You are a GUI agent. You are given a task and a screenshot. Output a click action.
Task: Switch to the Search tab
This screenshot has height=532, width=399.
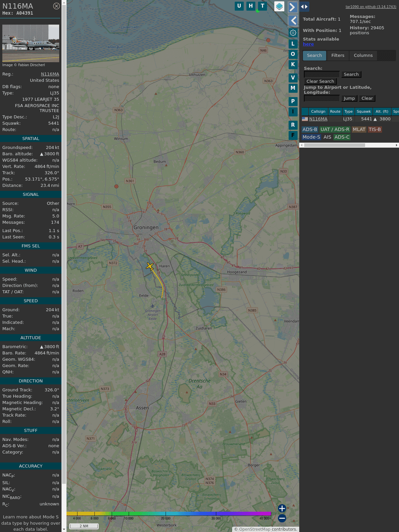click(315, 56)
